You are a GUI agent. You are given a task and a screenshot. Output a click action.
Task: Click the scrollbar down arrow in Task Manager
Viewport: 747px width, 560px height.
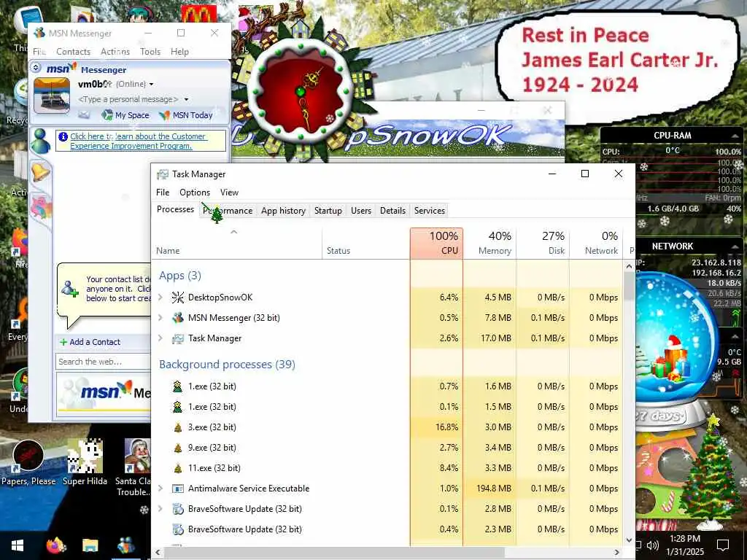click(x=629, y=540)
